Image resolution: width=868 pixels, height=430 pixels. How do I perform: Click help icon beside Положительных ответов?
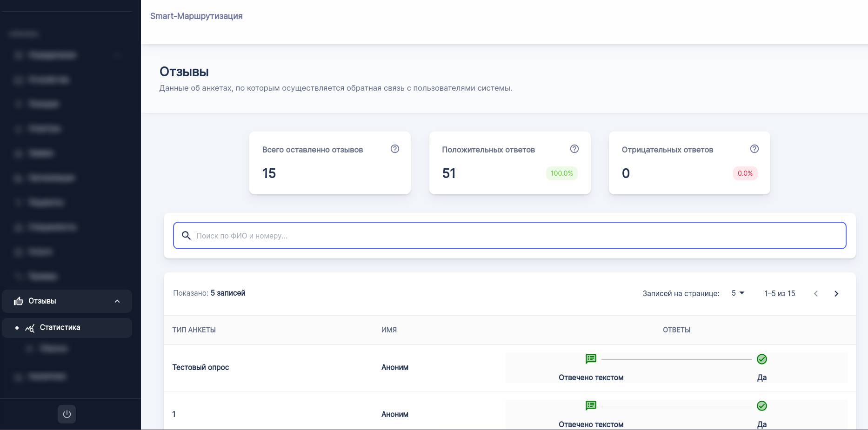pos(574,149)
